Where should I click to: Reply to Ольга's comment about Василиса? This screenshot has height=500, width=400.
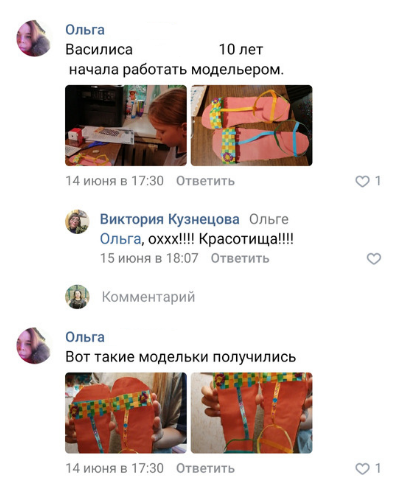point(205,181)
